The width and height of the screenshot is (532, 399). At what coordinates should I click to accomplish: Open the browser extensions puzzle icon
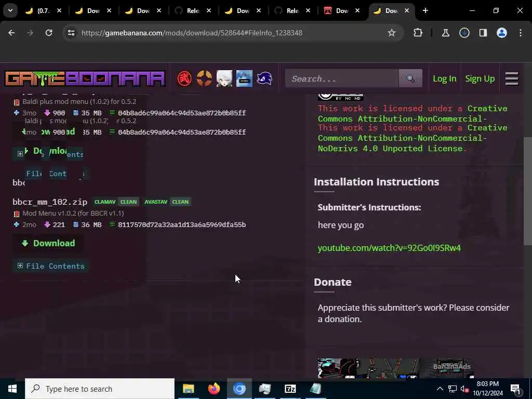point(418,33)
